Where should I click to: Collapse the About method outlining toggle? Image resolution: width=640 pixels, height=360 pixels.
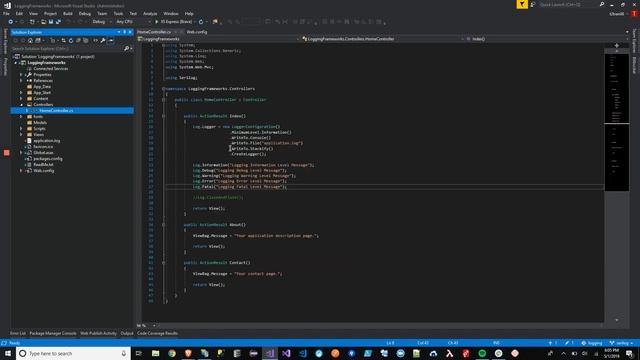tap(164, 224)
